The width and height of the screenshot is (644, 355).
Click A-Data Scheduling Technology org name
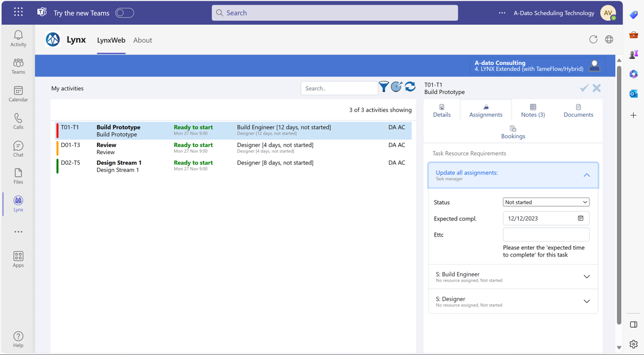(x=554, y=13)
